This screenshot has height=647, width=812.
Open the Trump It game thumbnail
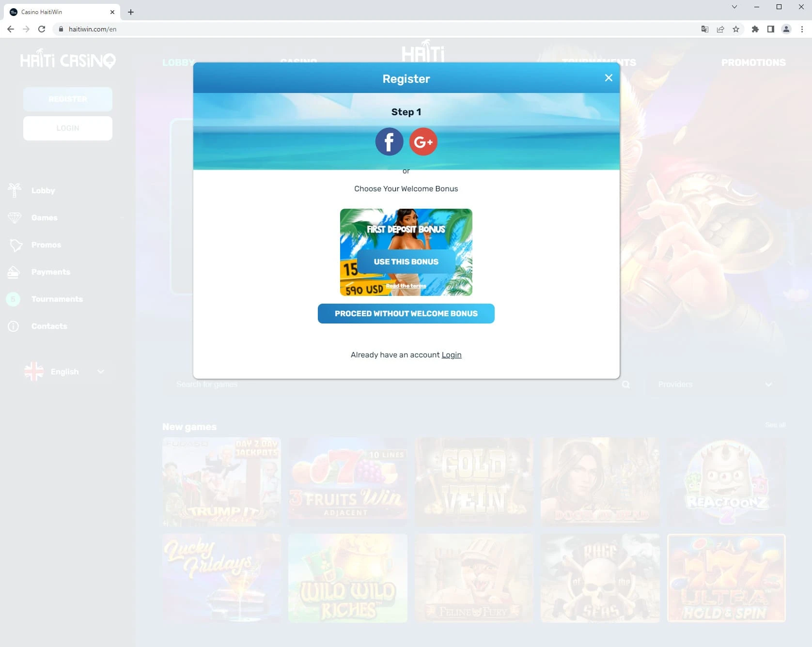pos(221,482)
